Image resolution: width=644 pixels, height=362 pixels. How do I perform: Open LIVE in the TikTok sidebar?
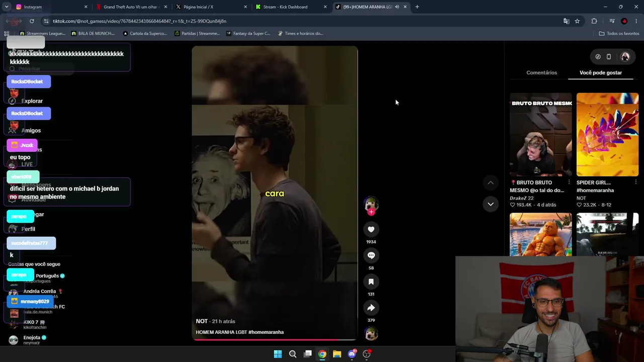click(27, 164)
